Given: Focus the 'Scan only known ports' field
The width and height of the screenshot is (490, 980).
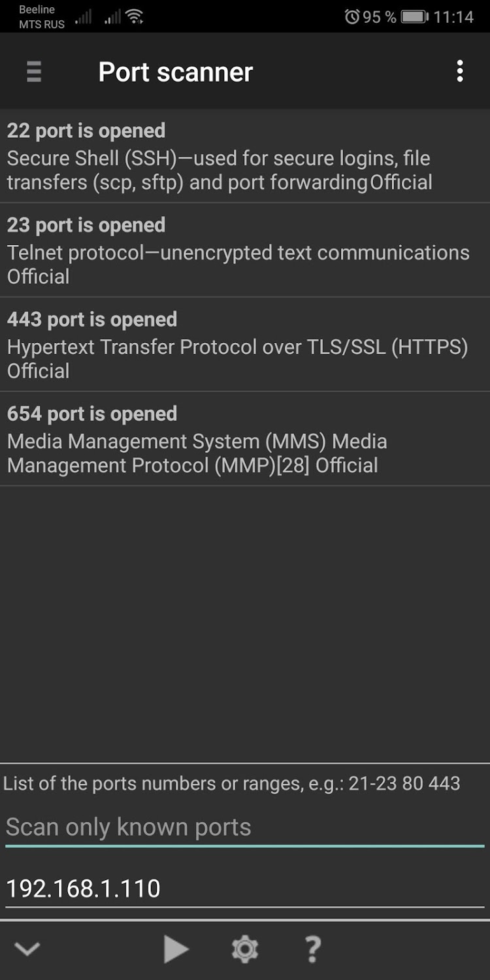Looking at the screenshot, I should coord(245,827).
